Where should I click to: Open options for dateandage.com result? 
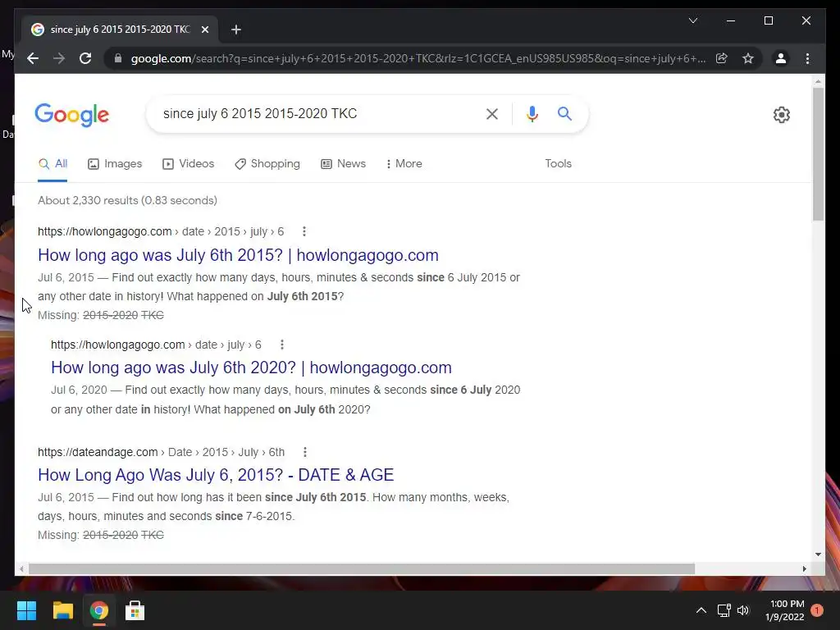click(x=305, y=452)
